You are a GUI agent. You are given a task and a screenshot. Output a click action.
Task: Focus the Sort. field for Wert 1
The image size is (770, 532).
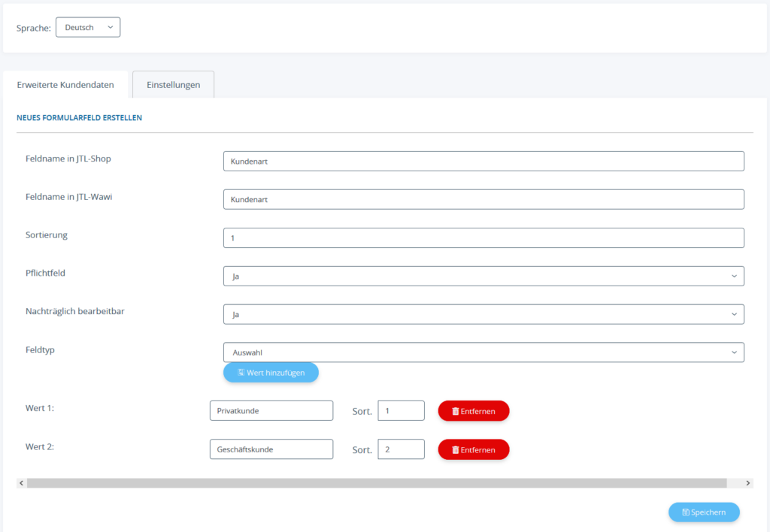click(x=401, y=411)
